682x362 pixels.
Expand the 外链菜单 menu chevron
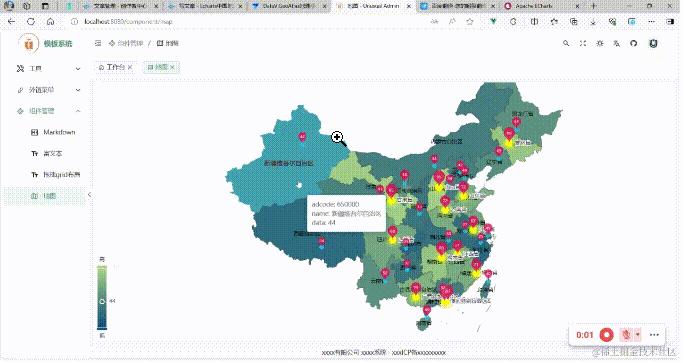coord(78,90)
